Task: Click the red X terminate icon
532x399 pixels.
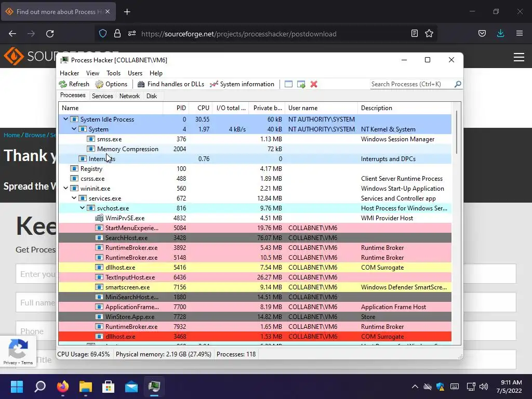Action: pyautogui.click(x=314, y=84)
